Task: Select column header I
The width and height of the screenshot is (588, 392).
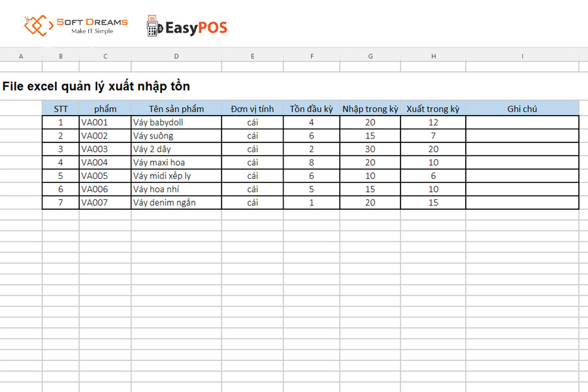Action: (522, 56)
